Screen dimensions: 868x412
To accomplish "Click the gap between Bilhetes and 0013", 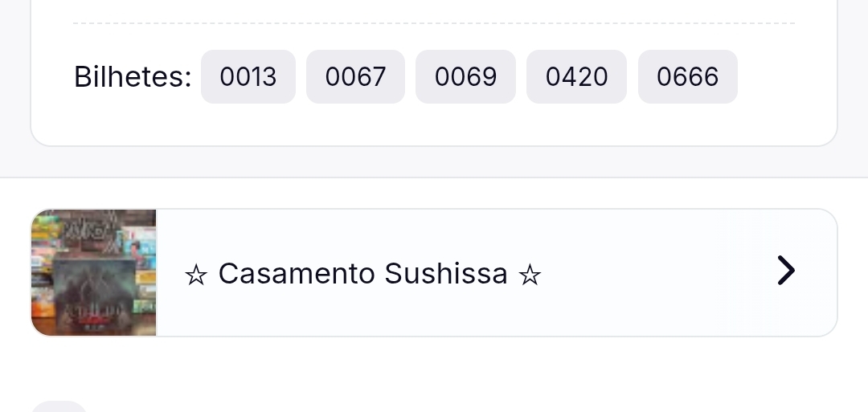I will (x=196, y=77).
